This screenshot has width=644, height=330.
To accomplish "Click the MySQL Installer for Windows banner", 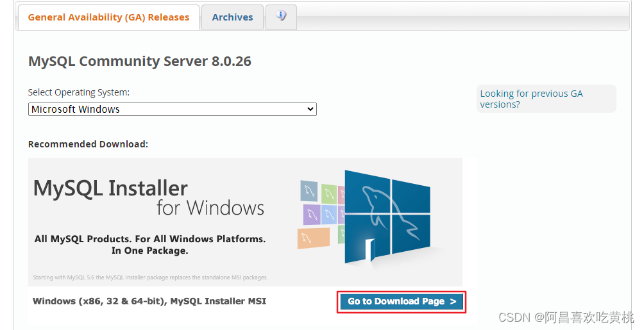I will click(x=245, y=222).
